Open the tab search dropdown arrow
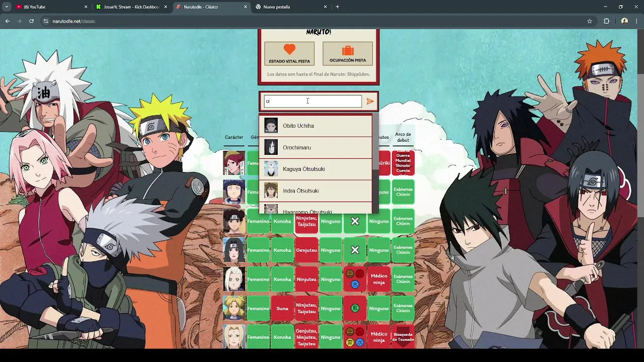This screenshot has height=362, width=644. [7, 7]
